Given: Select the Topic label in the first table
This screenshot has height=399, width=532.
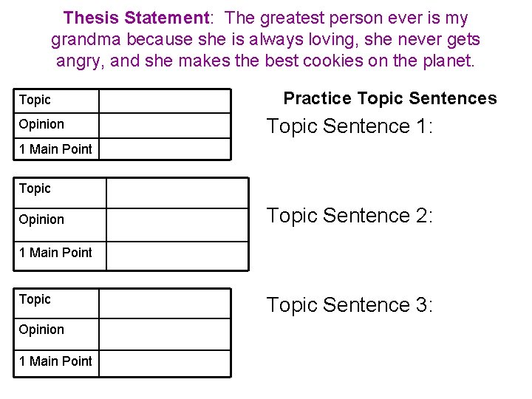Looking at the screenshot, I should [35, 100].
